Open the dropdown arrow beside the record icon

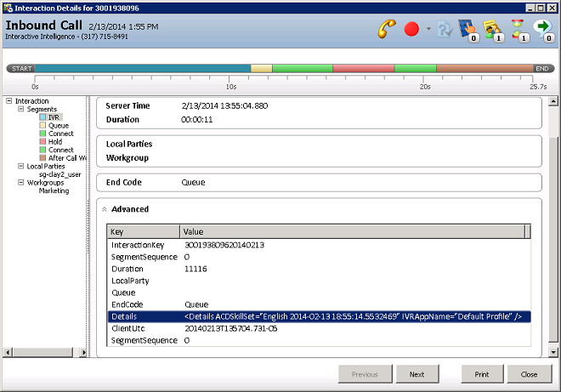(428, 29)
